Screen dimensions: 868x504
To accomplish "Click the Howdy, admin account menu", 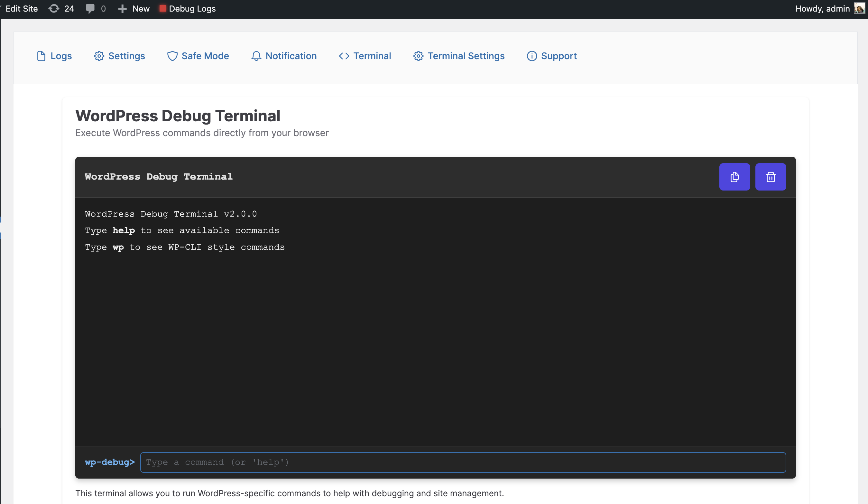I will (x=830, y=9).
